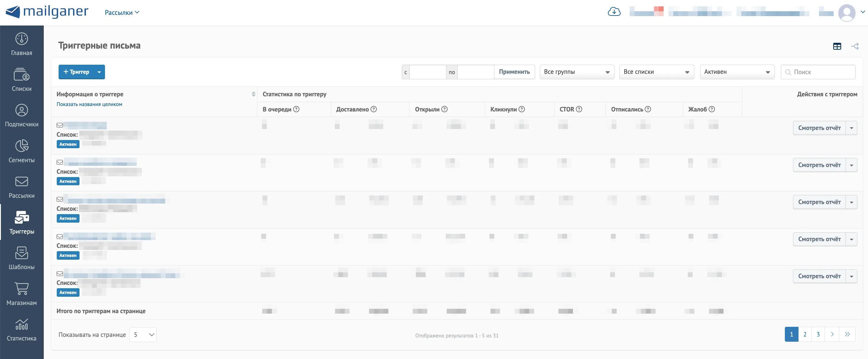Click the Поиск search field
Viewport: 868px width, 359px height.
[x=818, y=72]
